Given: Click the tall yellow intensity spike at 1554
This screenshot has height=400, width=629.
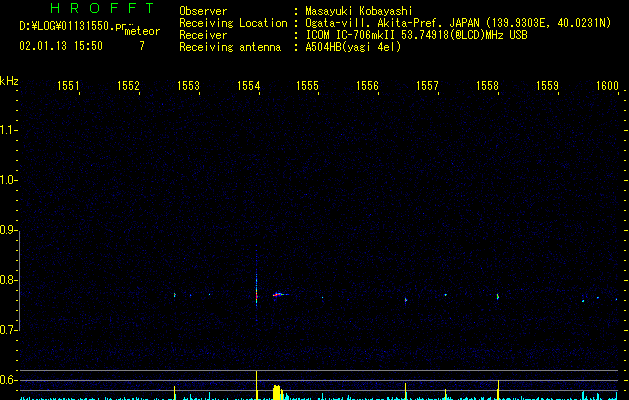Looking at the screenshot, I should pos(256,385).
